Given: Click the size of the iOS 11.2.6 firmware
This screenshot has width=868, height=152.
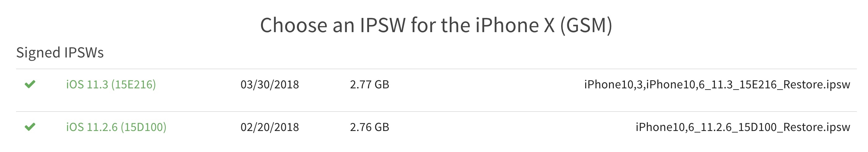Looking at the screenshot, I should (369, 127).
